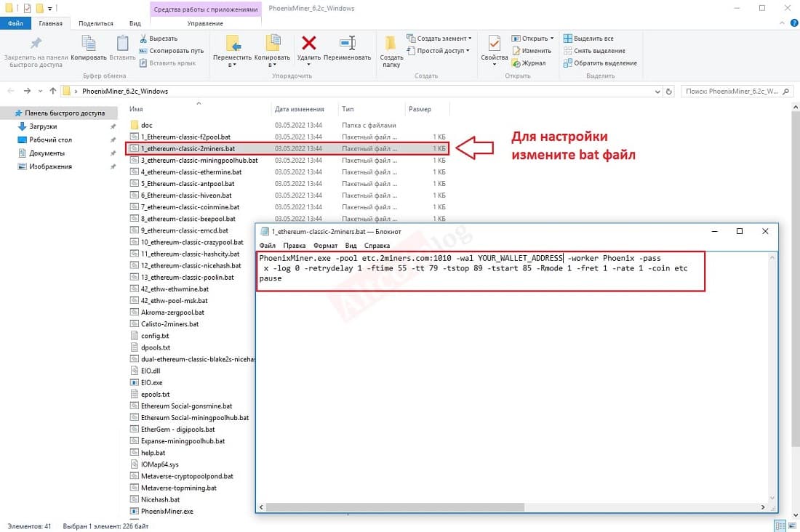Pin to Quick access panel icon
The height and width of the screenshot is (532, 800).
36,44
